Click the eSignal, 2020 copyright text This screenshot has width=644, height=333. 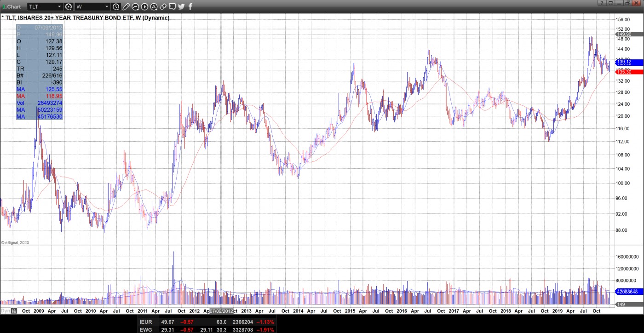pos(15,242)
